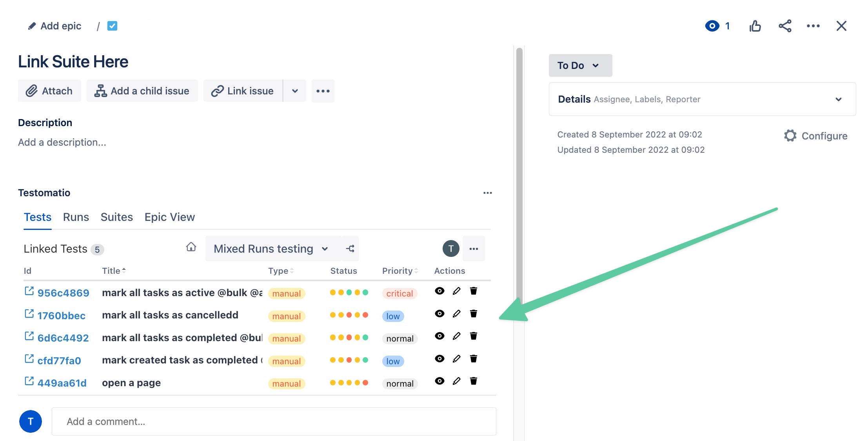Switch to the Suites tab

tap(117, 216)
